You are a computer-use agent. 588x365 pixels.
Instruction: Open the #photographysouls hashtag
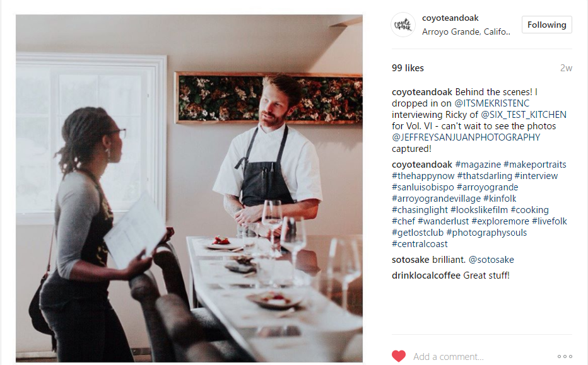click(x=486, y=233)
